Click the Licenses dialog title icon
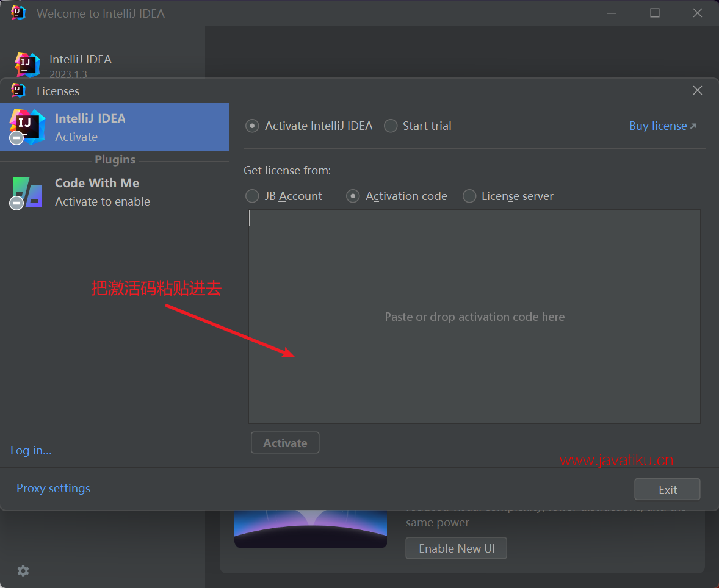719x588 pixels. 18,90
